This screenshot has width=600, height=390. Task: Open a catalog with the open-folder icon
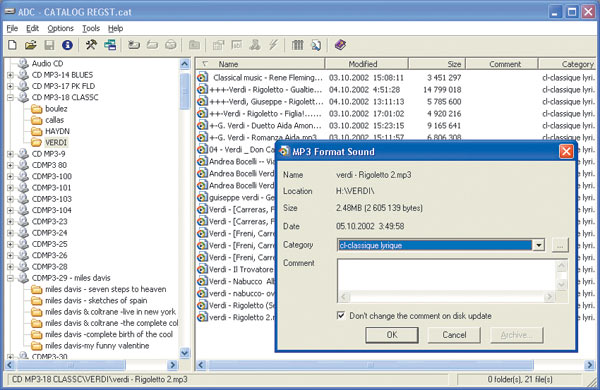point(31,45)
